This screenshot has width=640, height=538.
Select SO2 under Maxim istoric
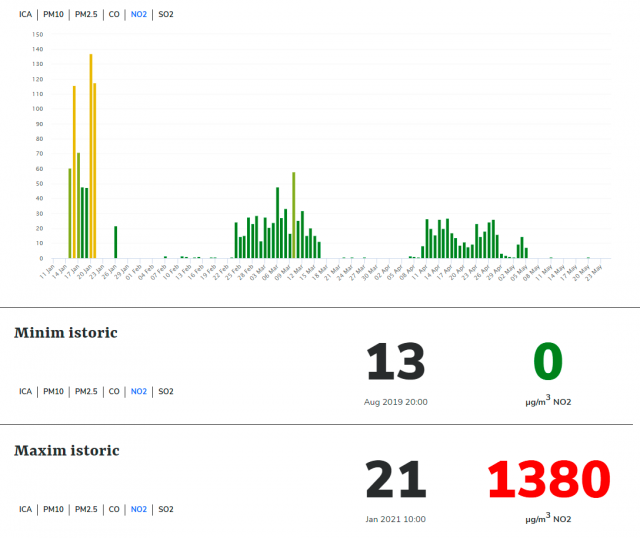tap(166, 509)
